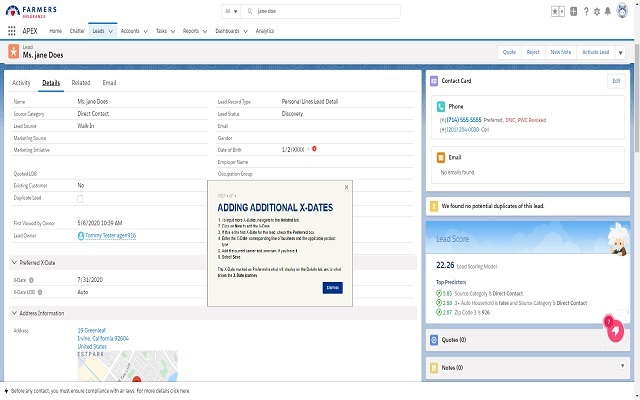
Task: Open the Favorites star icon
Action: point(555,11)
